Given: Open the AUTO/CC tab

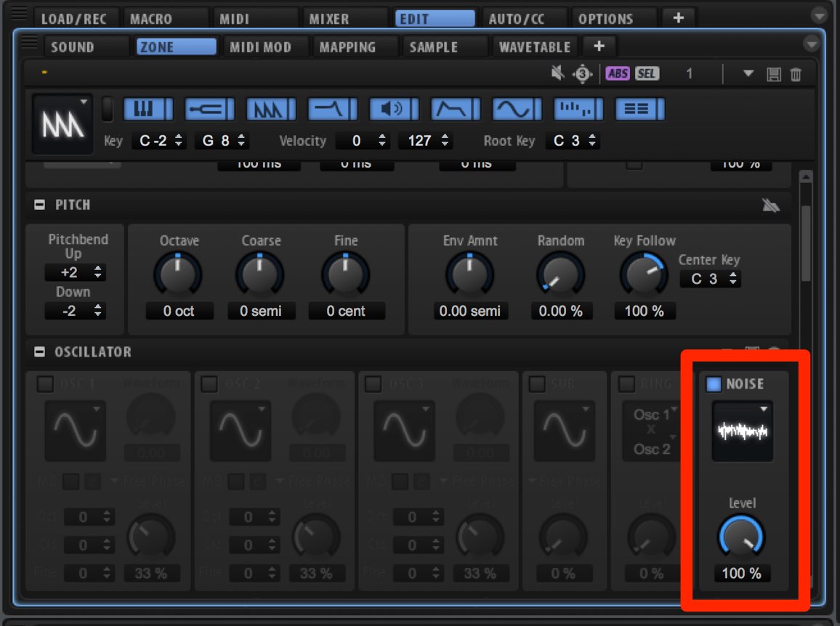Looking at the screenshot, I should coord(524,18).
